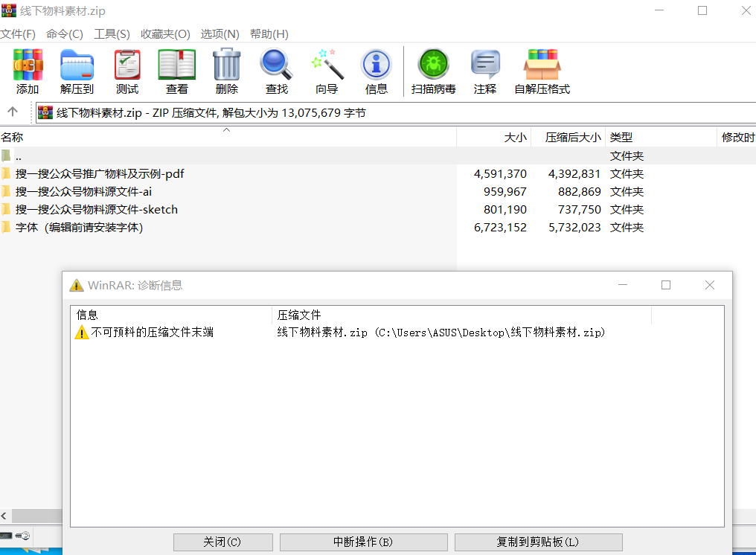Select folder 搜一搜公众号物料源文件-sketch

97,209
